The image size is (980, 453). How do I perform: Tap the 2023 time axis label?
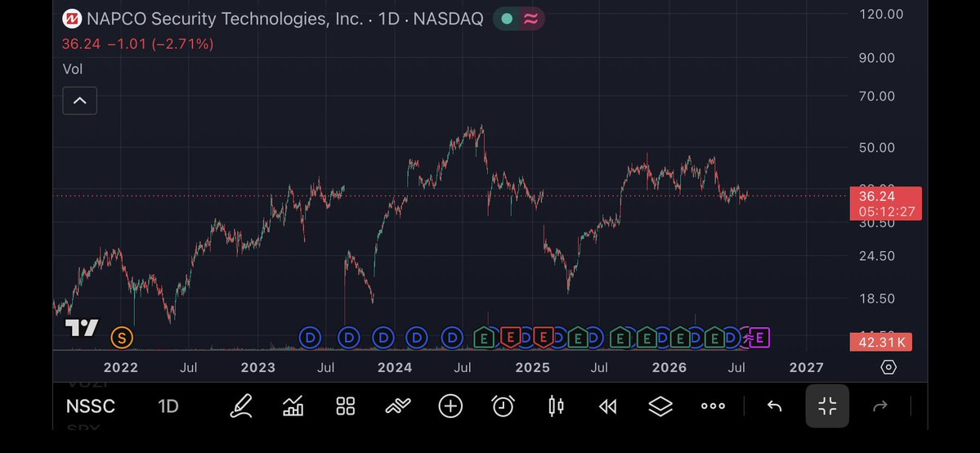pyautogui.click(x=258, y=367)
